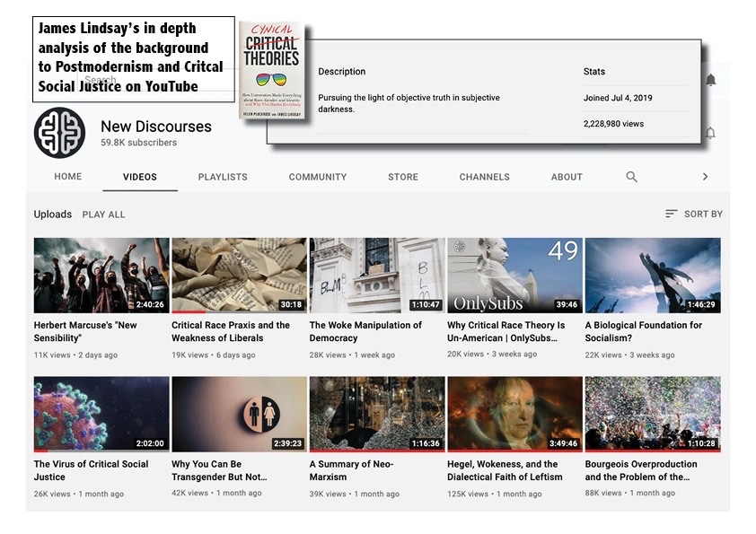The width and height of the screenshot is (756, 534).
Task: Switch to the HOME tab
Action: coord(68,177)
